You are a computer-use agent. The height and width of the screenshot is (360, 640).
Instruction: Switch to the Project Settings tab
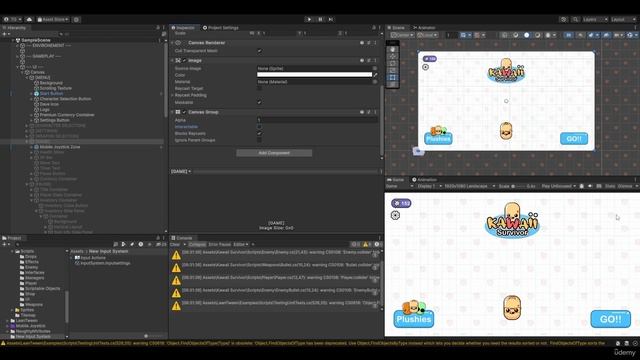(x=220, y=27)
